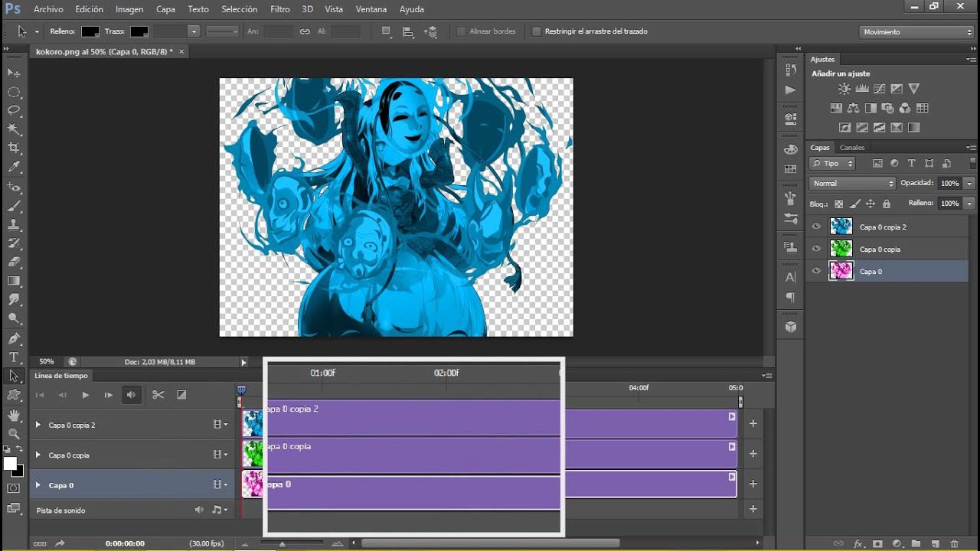Image resolution: width=980 pixels, height=551 pixels.
Task: Lock transparent pixels icon
Action: [838, 204]
